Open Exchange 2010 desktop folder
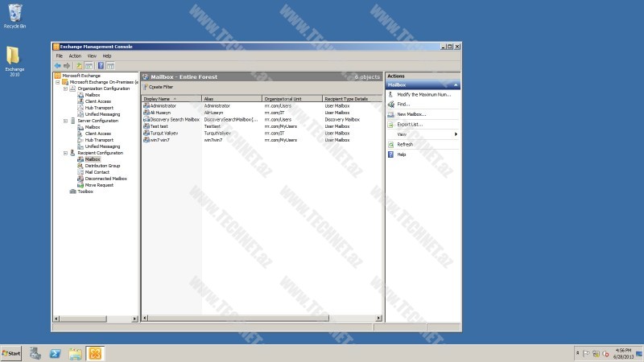This screenshot has height=362, width=644. click(14, 59)
